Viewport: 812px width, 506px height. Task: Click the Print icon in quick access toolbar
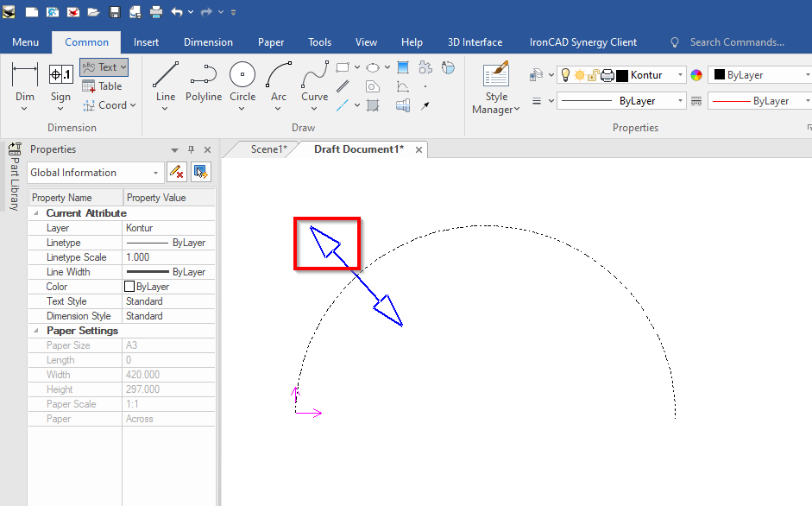156,12
